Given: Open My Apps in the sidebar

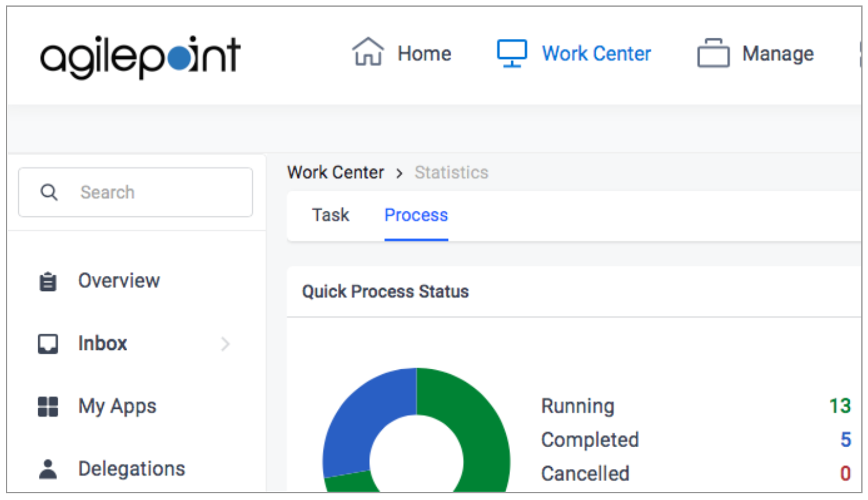Looking at the screenshot, I should (117, 406).
